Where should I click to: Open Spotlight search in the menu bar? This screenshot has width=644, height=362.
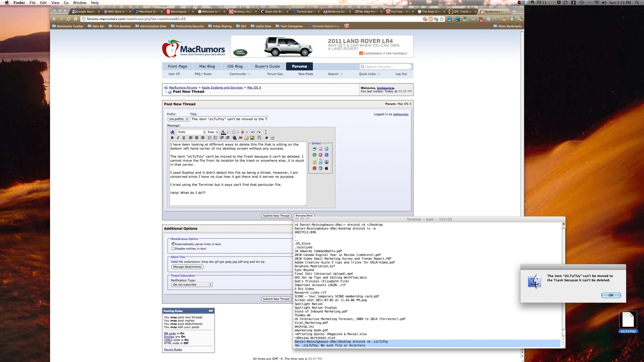tap(637, 3)
